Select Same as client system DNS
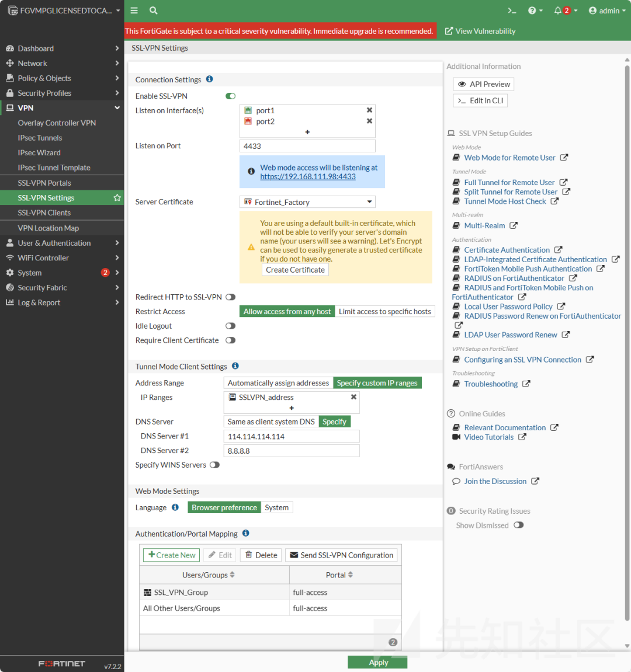 tap(271, 422)
